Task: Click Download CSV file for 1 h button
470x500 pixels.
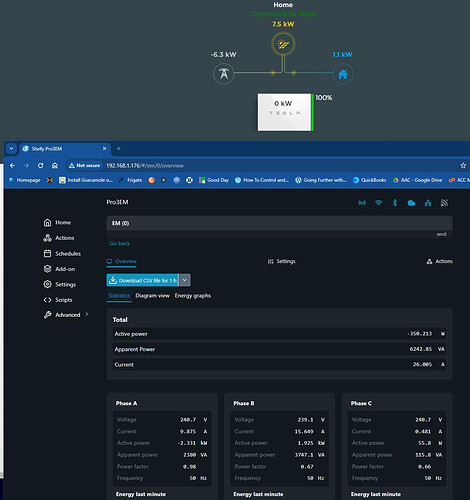Action: (143, 280)
